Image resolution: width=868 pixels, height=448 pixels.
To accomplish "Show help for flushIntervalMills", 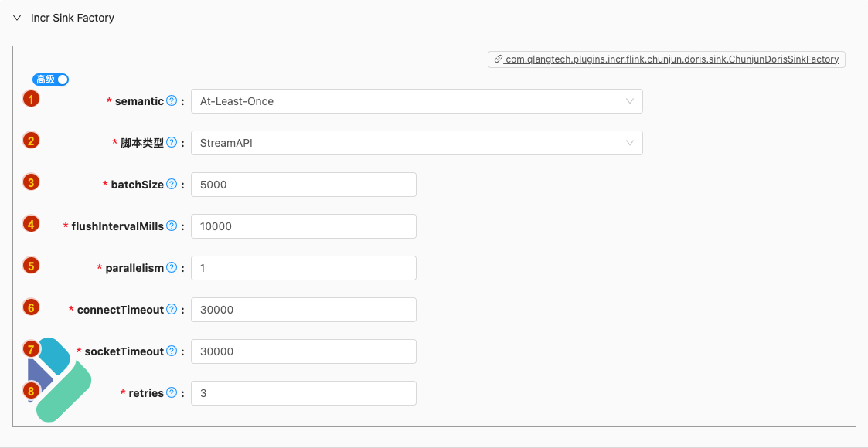I will [172, 226].
